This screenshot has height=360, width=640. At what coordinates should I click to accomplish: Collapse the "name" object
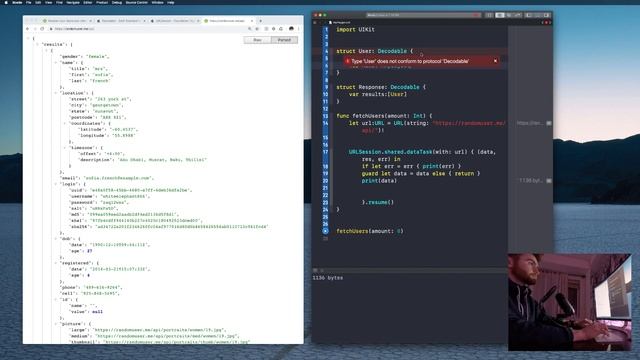tap(56, 62)
